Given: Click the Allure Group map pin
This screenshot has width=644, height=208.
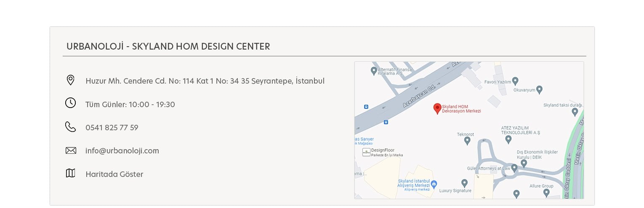Looking at the screenshot, I should coord(546,193).
